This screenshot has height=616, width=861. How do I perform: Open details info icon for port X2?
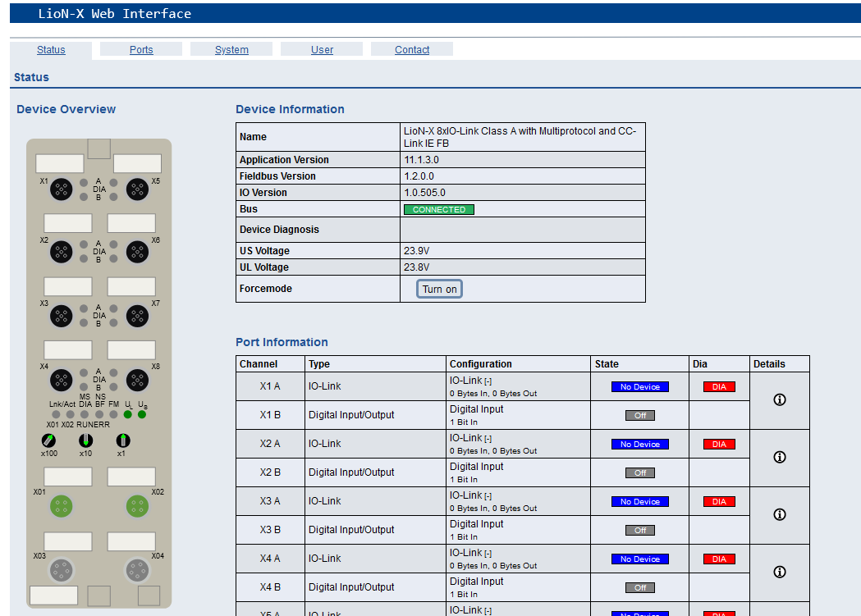(779, 457)
